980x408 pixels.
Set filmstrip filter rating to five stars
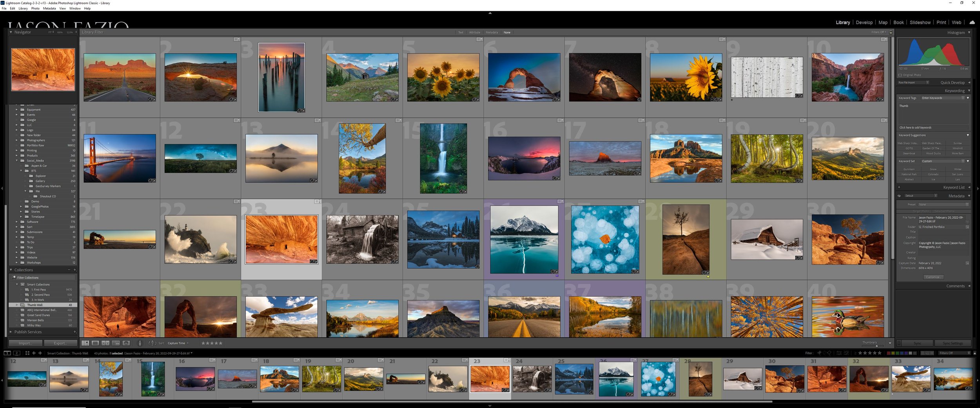click(x=879, y=353)
